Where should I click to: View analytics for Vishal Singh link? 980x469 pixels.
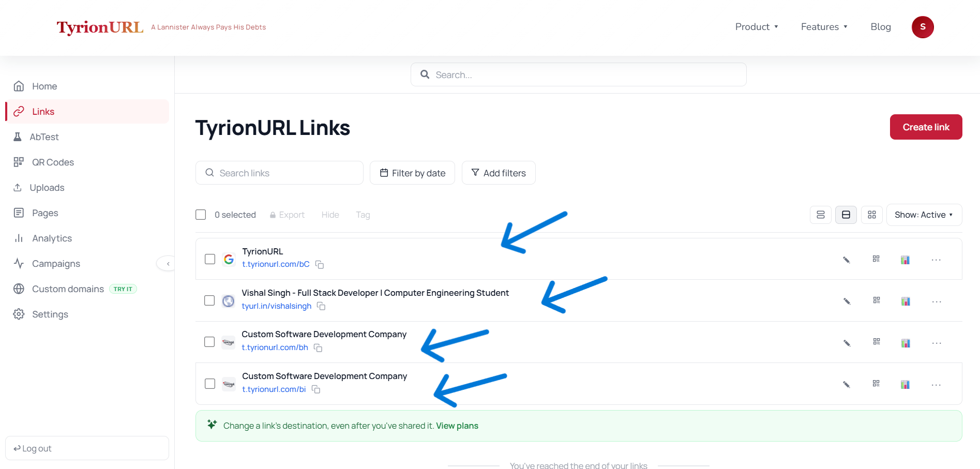click(x=906, y=301)
